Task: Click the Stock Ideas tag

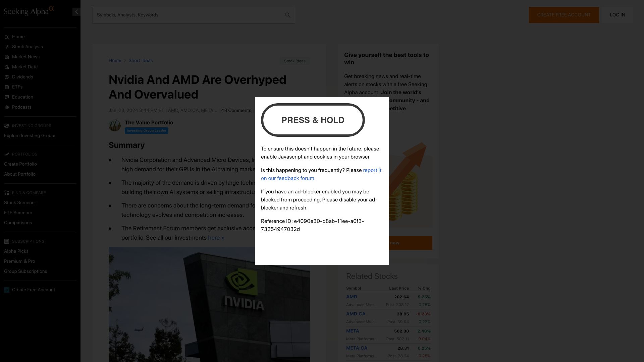Action: tap(294, 61)
